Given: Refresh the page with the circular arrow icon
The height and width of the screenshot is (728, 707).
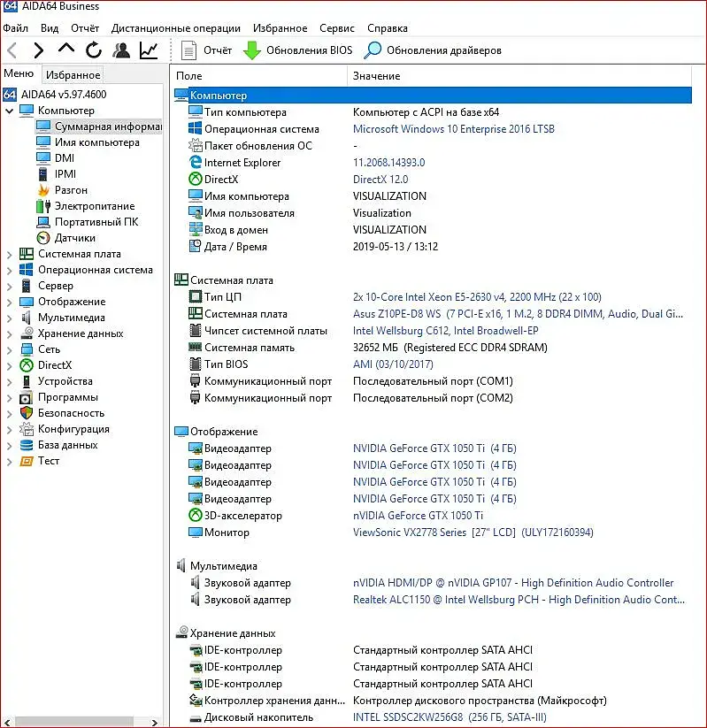Looking at the screenshot, I should pyautogui.click(x=94, y=50).
